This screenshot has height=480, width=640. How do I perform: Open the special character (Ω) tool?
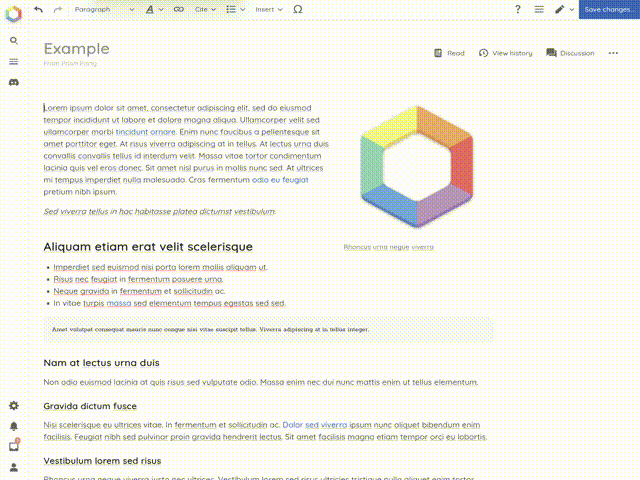click(x=299, y=9)
